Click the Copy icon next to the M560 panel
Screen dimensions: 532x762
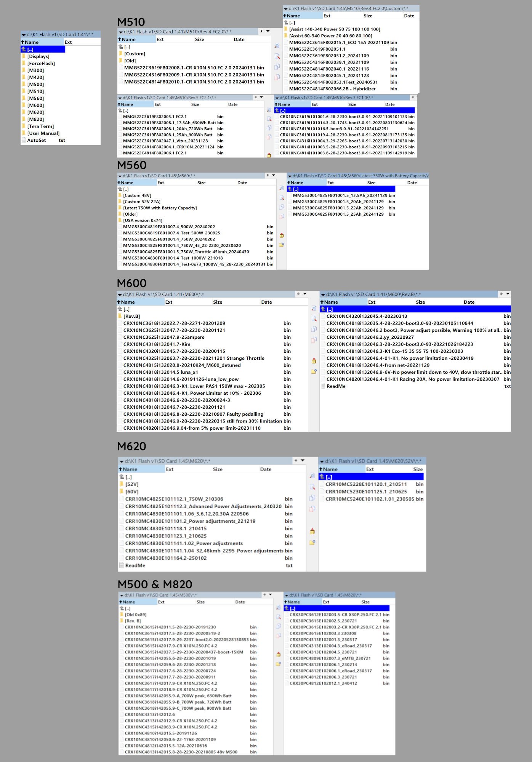pyautogui.click(x=282, y=207)
